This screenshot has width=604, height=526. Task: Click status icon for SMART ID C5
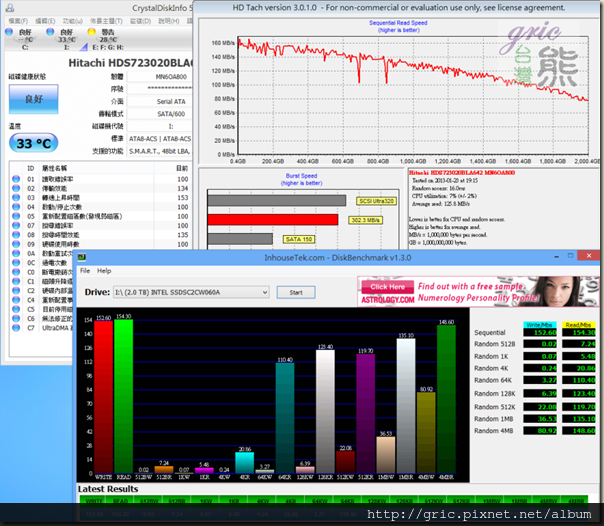(x=16, y=309)
